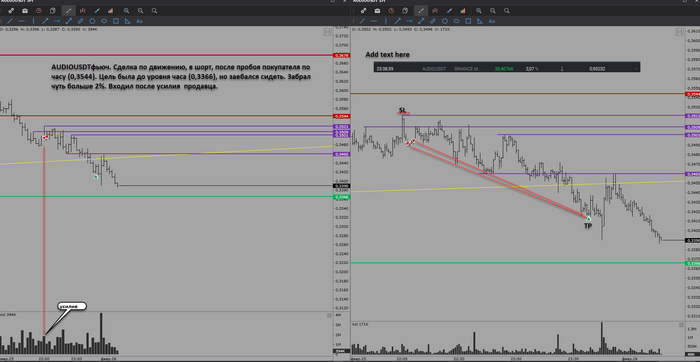Image resolution: width=700 pixels, height=362 pixels.
Task: Select circle drawing tool in left chart
Action: pyautogui.click(x=92, y=21)
